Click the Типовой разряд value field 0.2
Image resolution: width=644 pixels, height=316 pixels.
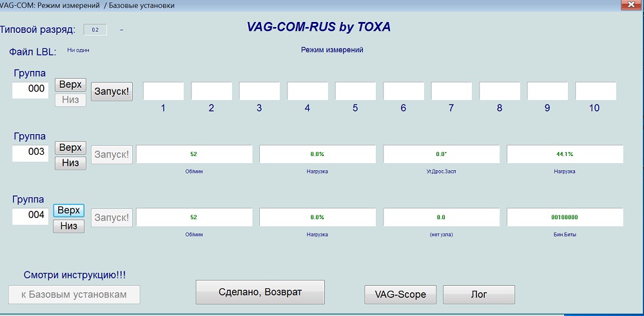(x=95, y=30)
